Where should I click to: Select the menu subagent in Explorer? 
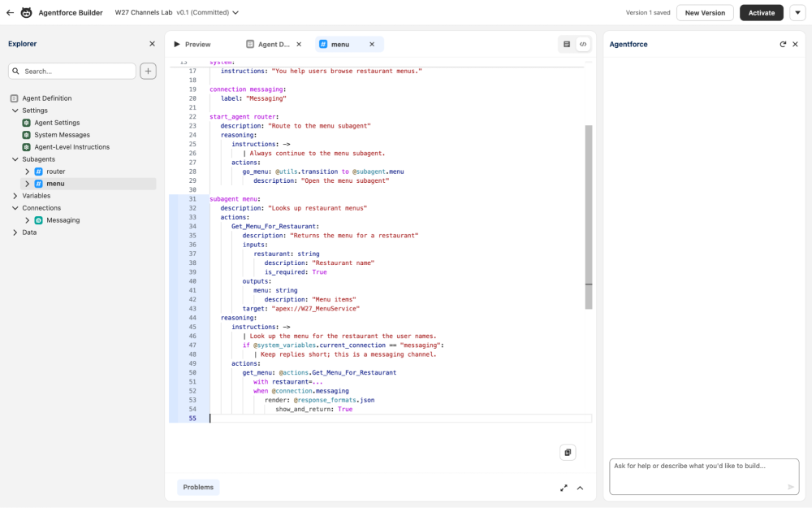pos(55,184)
